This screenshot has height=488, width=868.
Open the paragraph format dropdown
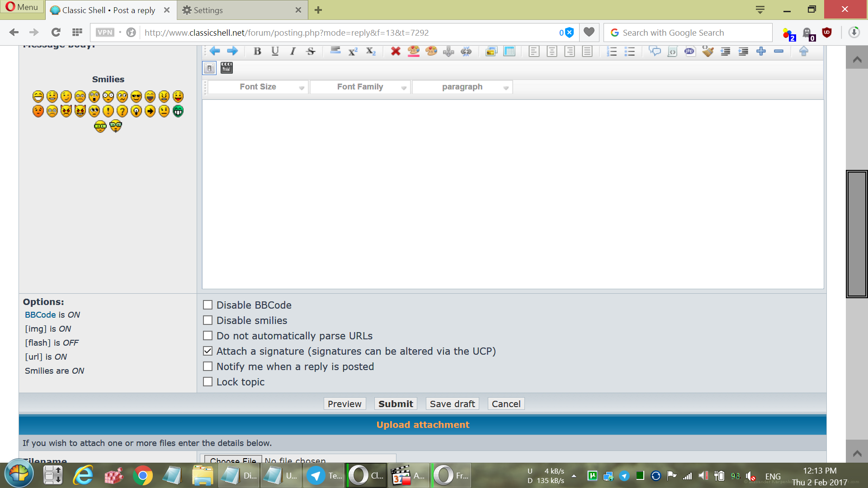point(462,87)
